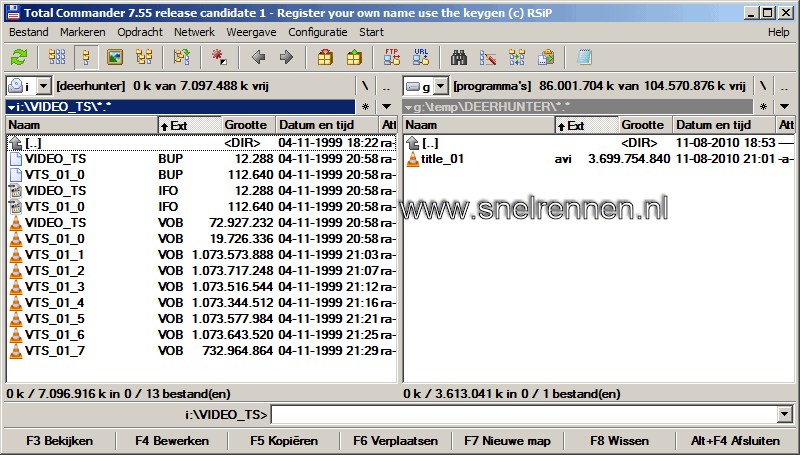Image resolution: width=800 pixels, height=455 pixels.
Task: Click the unpack files box icon
Action: tap(354, 57)
